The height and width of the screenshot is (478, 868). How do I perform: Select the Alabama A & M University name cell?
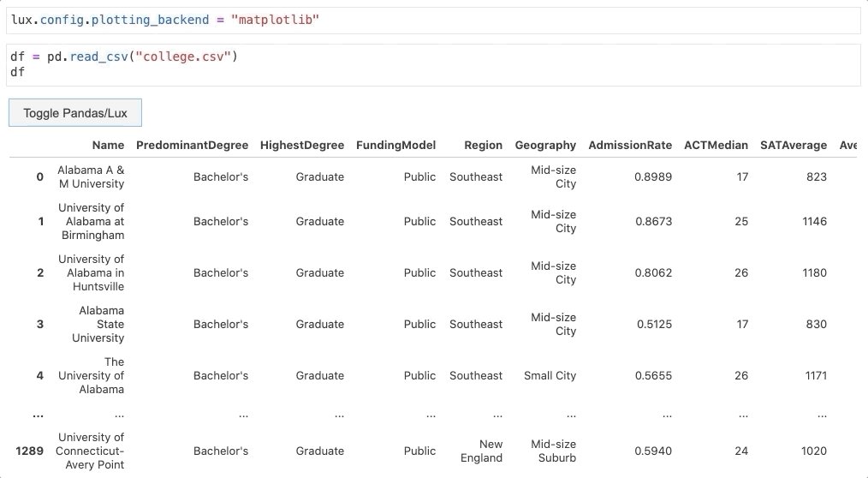click(x=91, y=176)
